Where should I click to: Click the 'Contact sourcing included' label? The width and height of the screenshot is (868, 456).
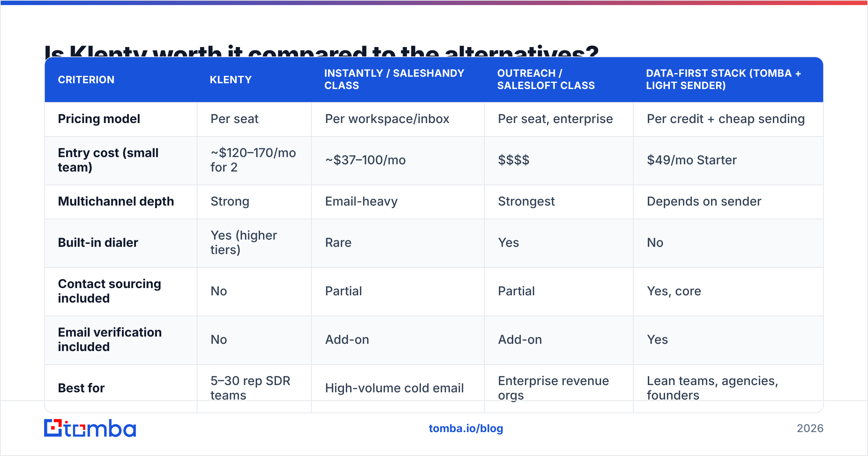tap(109, 291)
